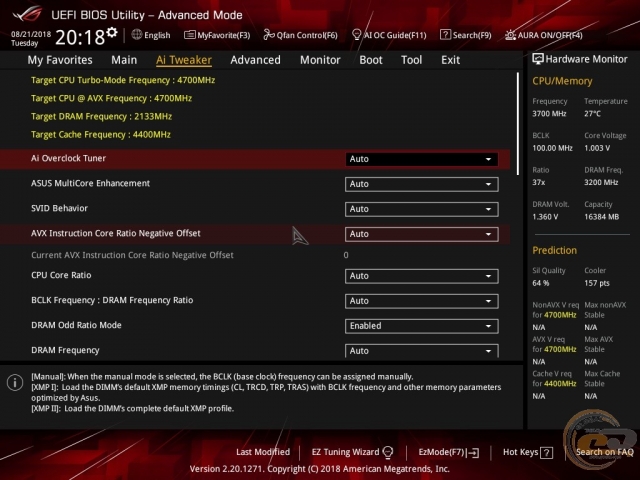Select the CPU Core Ratio label
Viewport: 640px width, 480px height.
61,275
